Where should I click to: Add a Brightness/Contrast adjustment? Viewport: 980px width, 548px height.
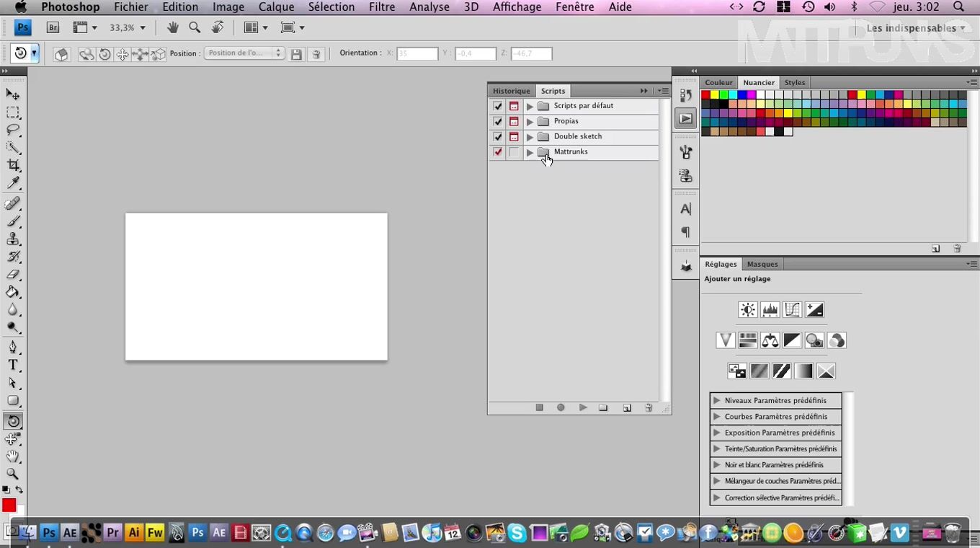747,310
